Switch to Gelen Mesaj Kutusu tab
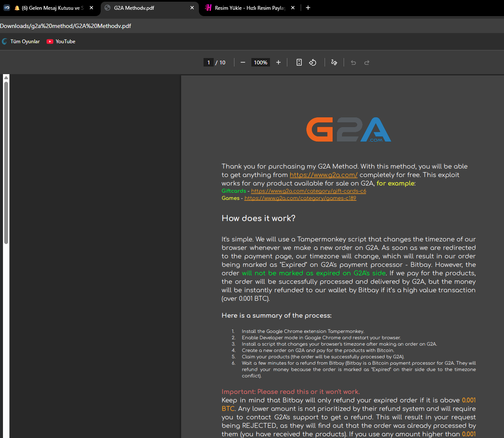 tap(50, 8)
